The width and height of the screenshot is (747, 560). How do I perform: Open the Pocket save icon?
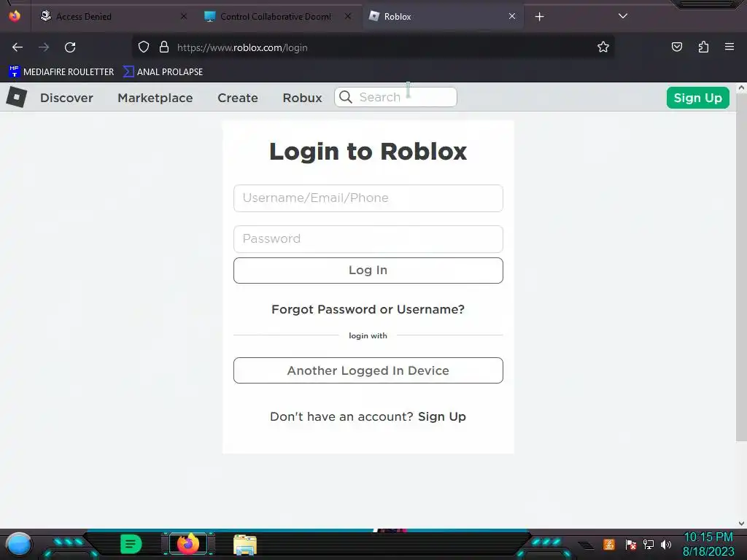pyautogui.click(x=676, y=47)
